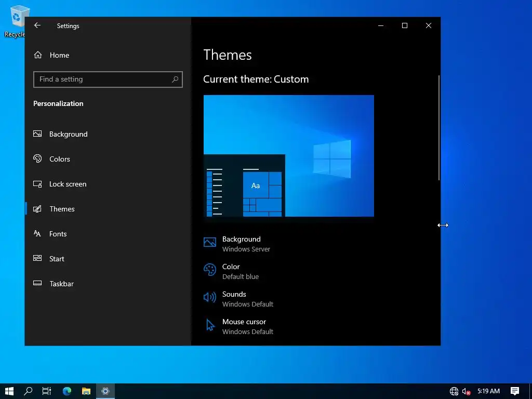Open taskbar search magnifier
This screenshot has height=399, width=532.
point(28,391)
